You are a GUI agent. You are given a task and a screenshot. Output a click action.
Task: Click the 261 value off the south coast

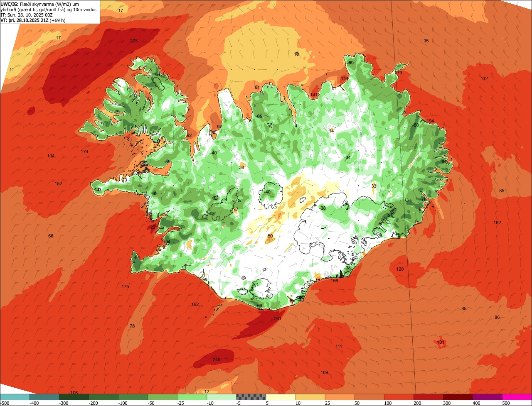point(278,318)
